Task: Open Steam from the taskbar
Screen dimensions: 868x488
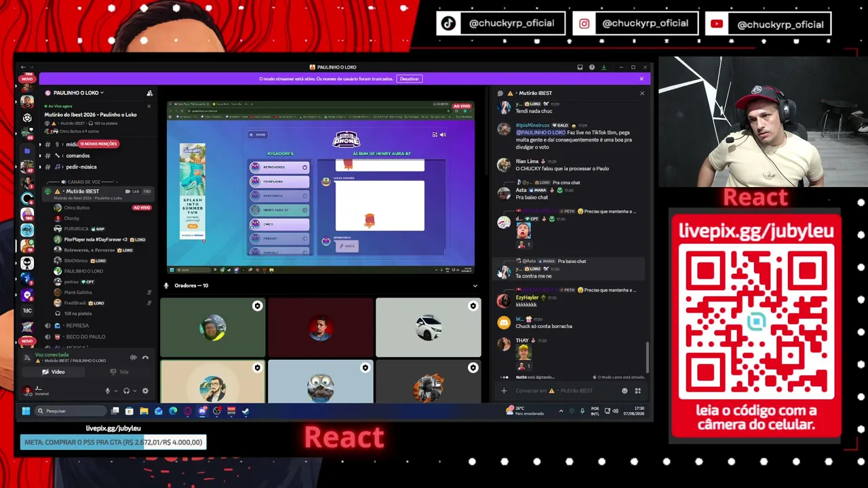Action: click(x=245, y=411)
